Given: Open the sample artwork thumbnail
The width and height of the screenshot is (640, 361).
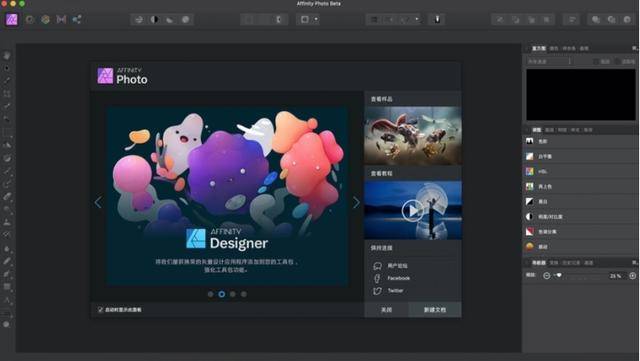Looking at the screenshot, I should [413, 136].
